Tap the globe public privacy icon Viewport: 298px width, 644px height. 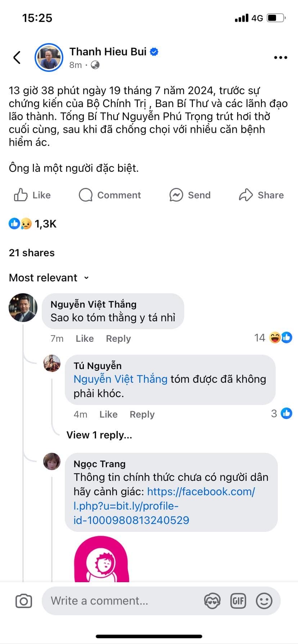[x=95, y=65]
